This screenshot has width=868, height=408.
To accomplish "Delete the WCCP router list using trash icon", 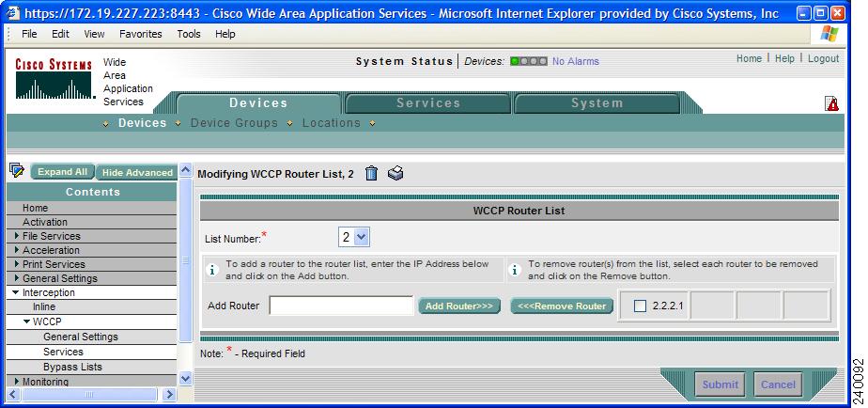I will coord(371,174).
